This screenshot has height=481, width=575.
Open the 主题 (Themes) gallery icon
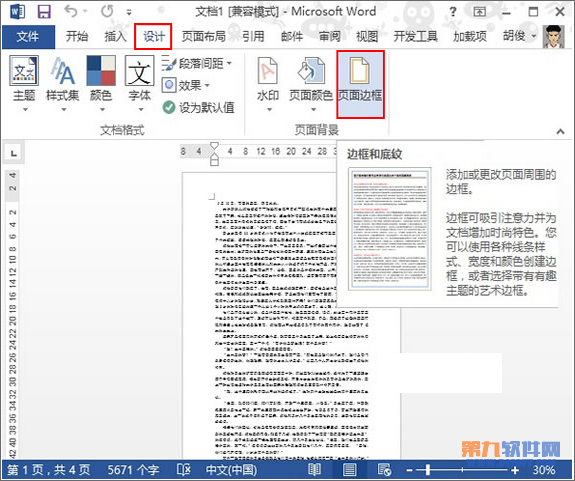(24, 71)
